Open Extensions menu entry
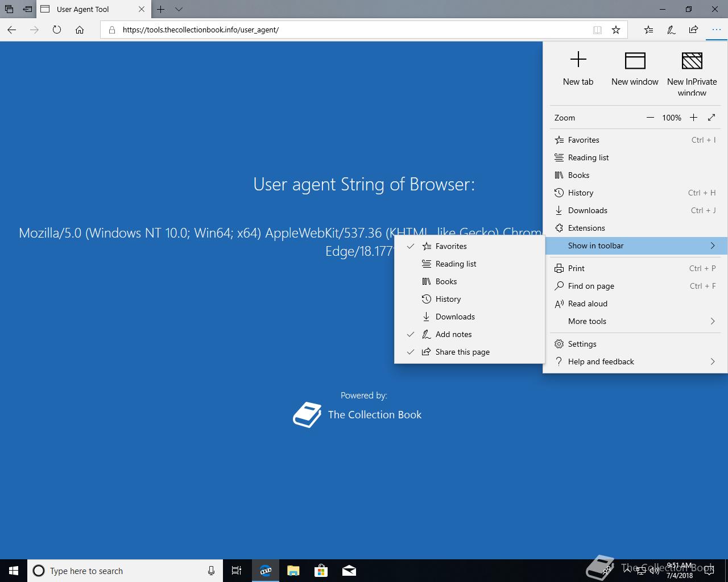 pos(635,228)
